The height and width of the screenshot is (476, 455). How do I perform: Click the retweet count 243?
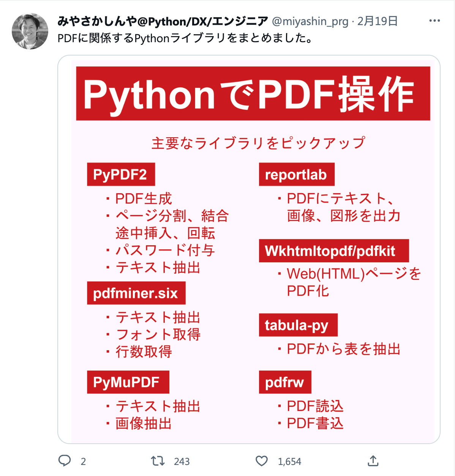pyautogui.click(x=182, y=462)
